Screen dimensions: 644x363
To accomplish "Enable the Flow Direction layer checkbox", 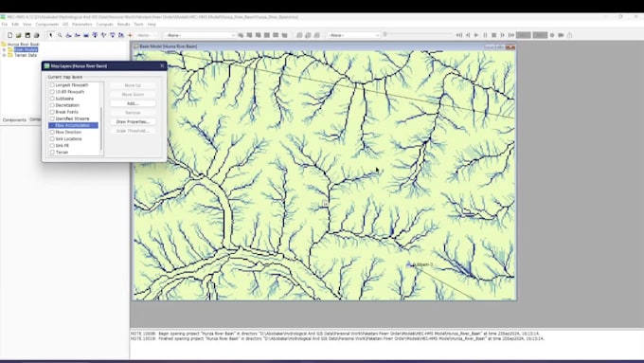I will coord(52,132).
